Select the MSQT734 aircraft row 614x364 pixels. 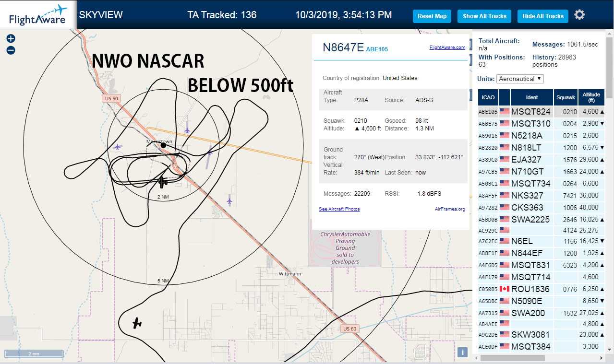coord(542,184)
